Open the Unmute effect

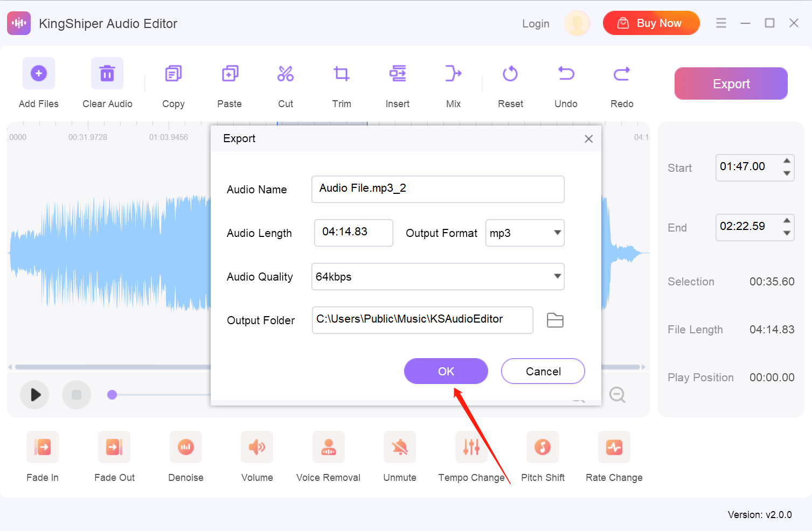click(400, 447)
